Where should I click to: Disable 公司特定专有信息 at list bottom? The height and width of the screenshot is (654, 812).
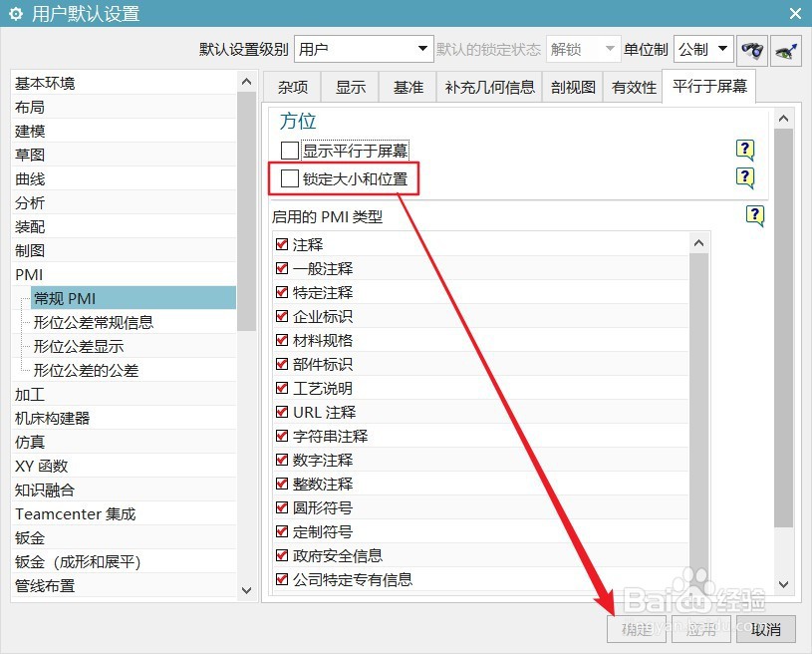280,579
